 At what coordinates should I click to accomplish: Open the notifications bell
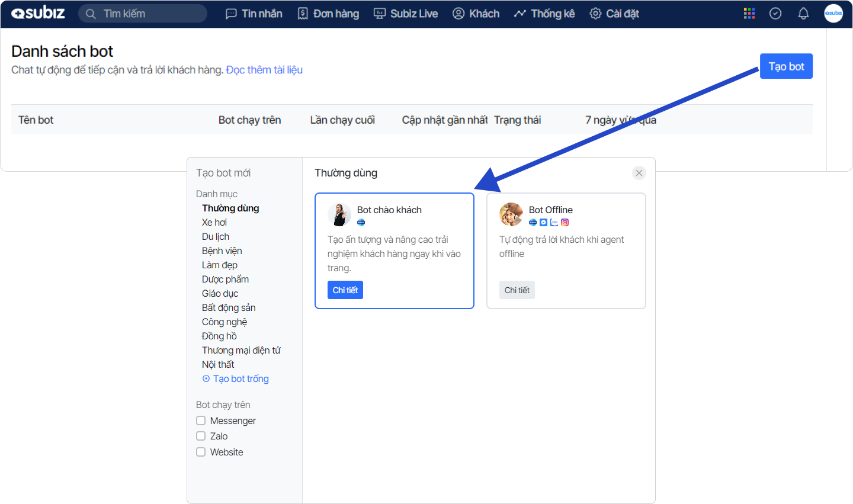[x=803, y=14]
